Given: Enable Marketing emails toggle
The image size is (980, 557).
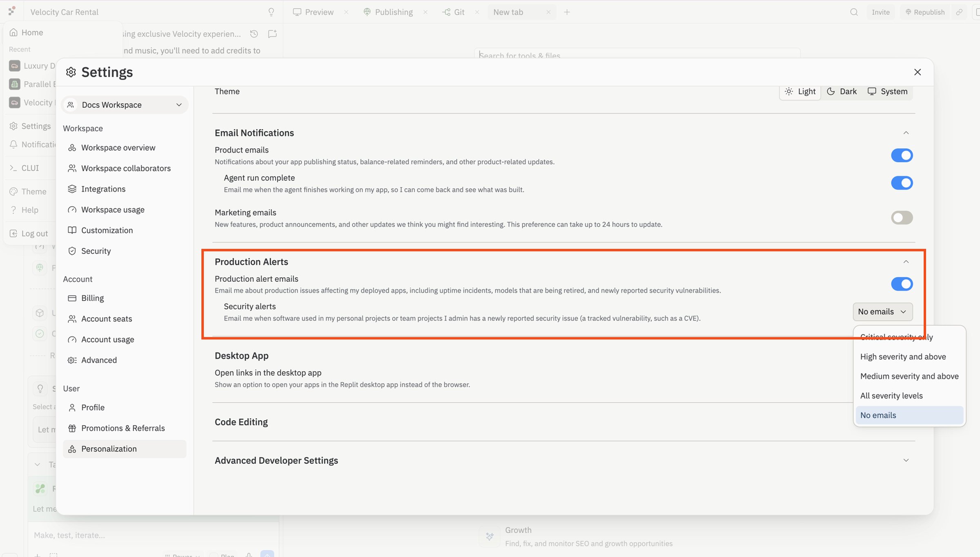Looking at the screenshot, I should coord(902,218).
